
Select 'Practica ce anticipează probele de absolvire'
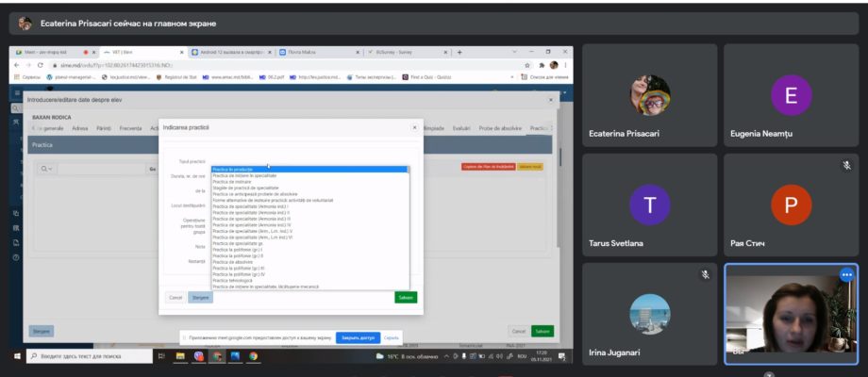(310, 194)
